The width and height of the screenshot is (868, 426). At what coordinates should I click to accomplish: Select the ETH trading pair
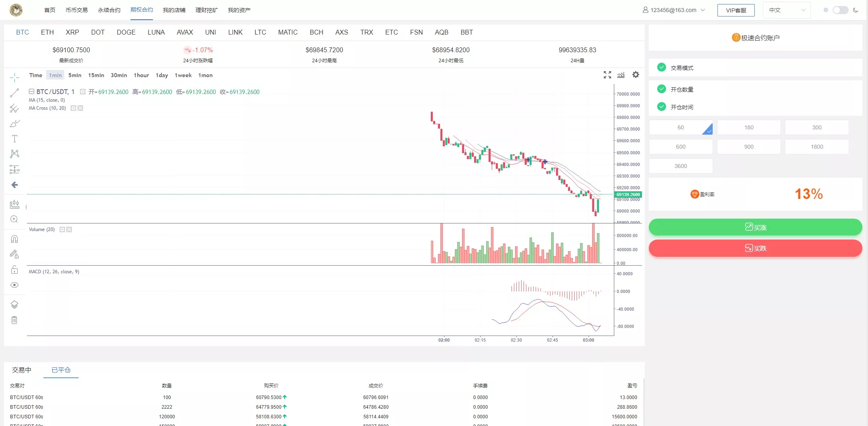point(47,32)
